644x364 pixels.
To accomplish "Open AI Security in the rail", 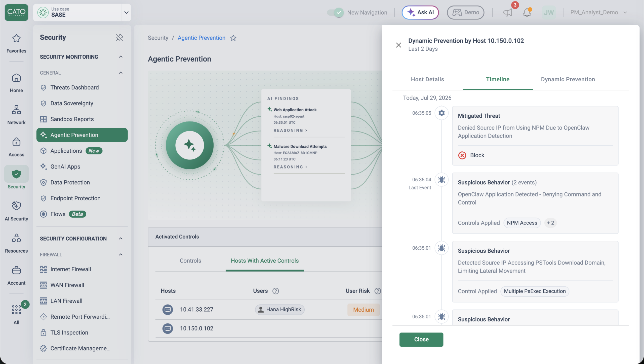I will click(16, 211).
